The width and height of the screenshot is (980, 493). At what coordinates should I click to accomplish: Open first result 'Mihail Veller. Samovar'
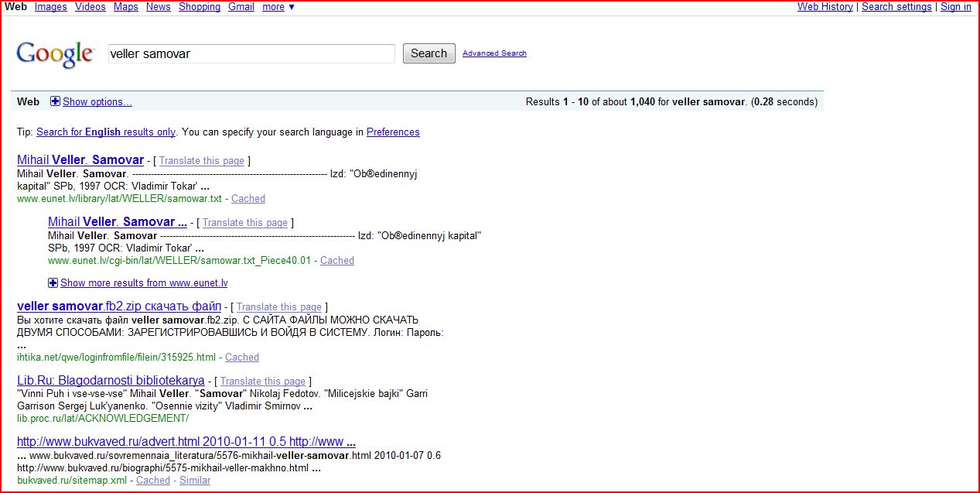[x=80, y=160]
